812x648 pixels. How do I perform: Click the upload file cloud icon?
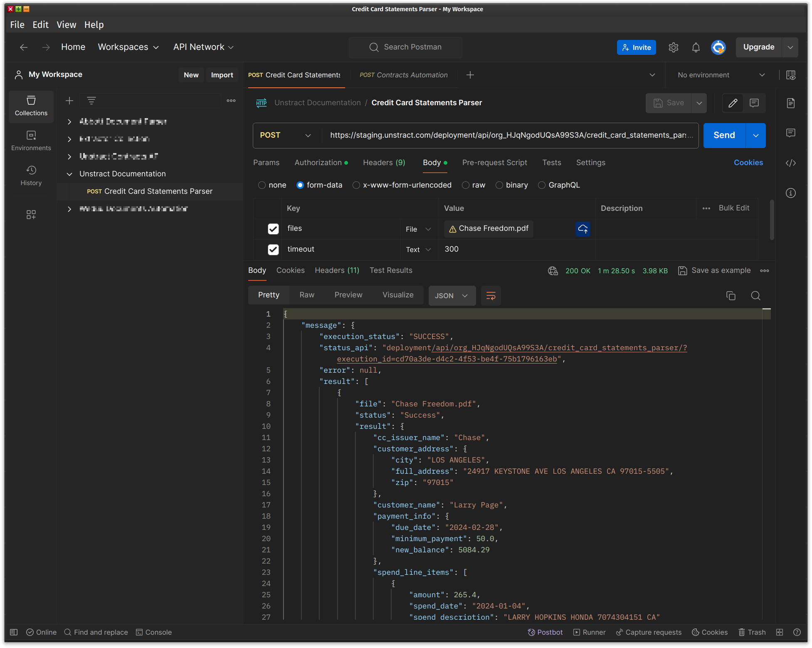pyautogui.click(x=582, y=229)
